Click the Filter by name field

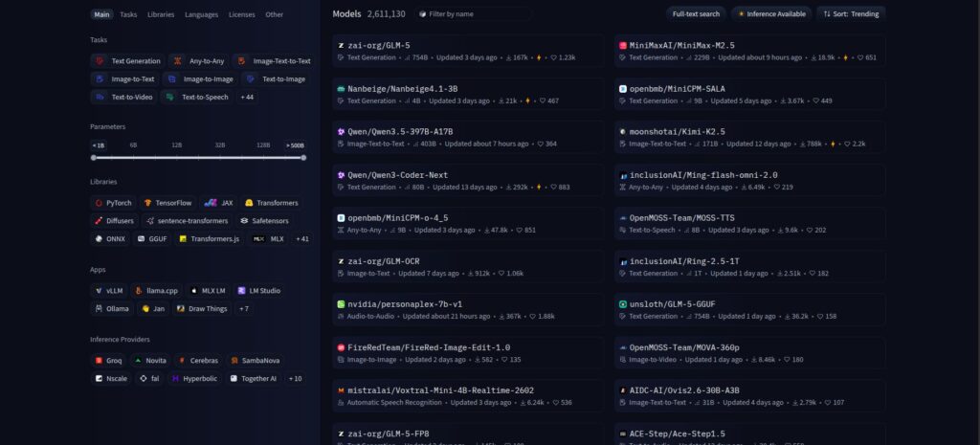point(473,13)
